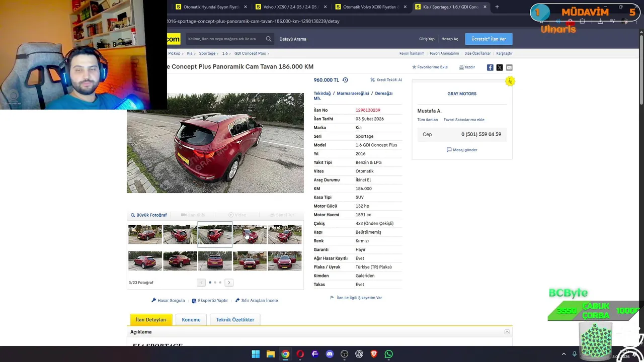Open Favori Aramalarım link
This screenshot has width=644, height=362.
pyautogui.click(x=444, y=53)
